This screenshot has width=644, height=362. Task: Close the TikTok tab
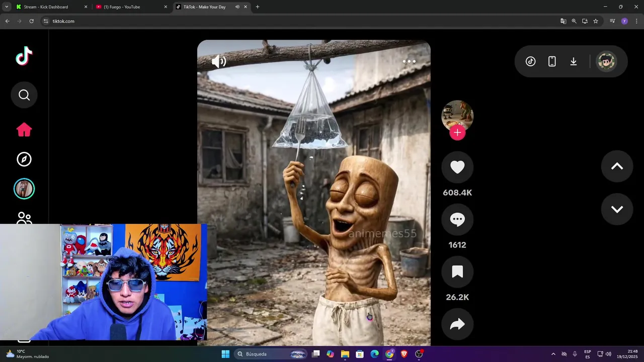(x=246, y=7)
